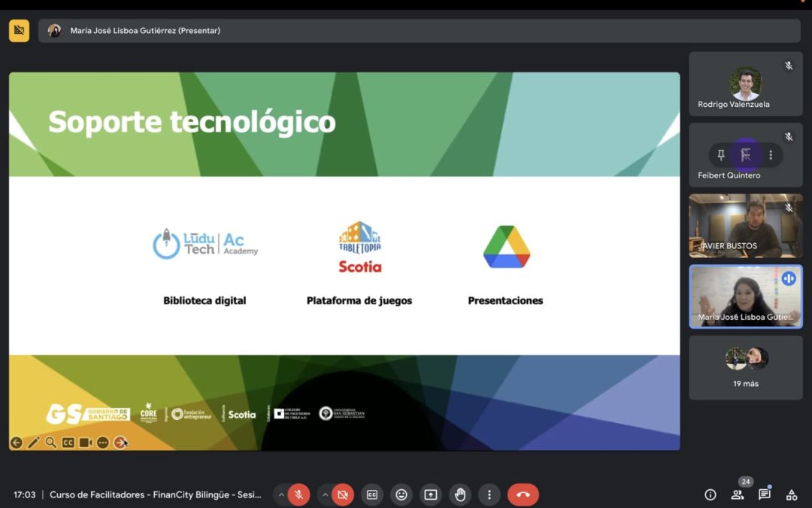Click the 17:03 time display
Screen dimensions: 812x508
24,494
